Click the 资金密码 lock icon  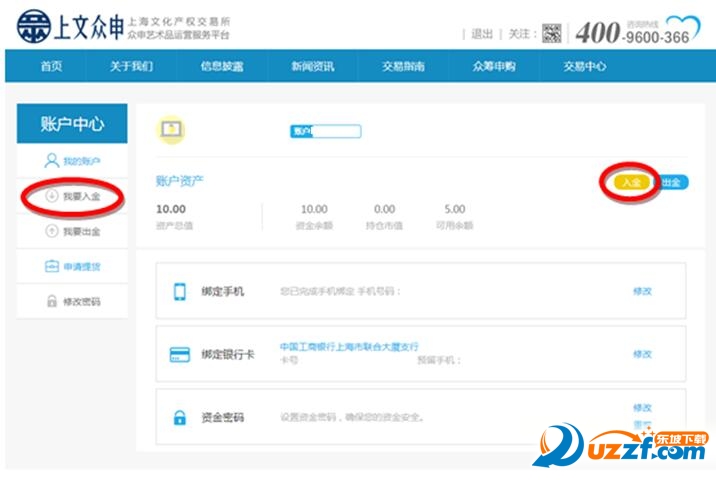point(180,417)
